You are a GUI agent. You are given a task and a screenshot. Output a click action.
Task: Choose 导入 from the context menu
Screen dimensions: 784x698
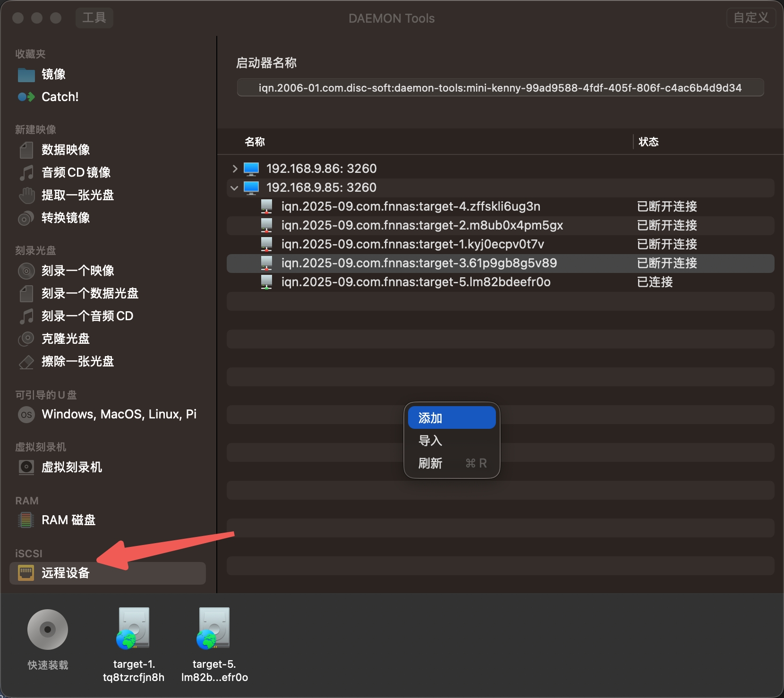(452, 441)
